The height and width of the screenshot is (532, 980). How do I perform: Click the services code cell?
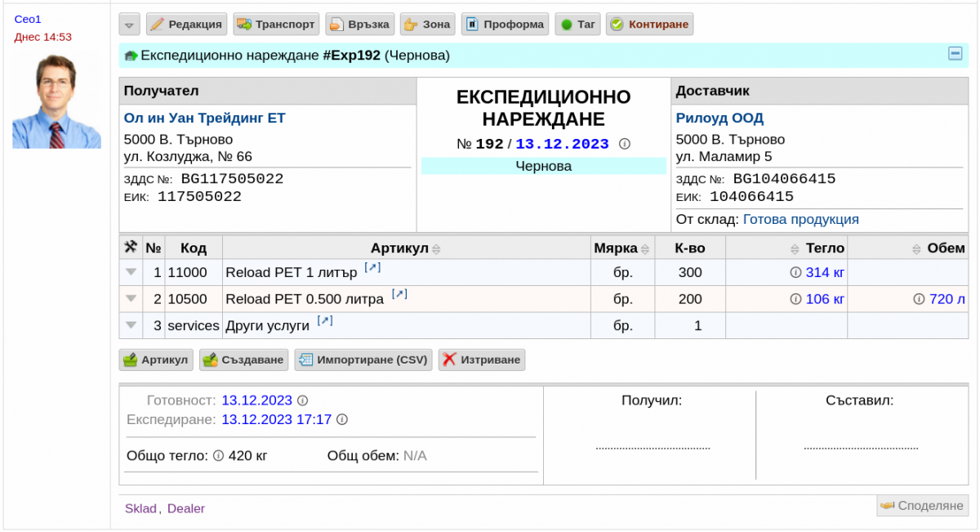[194, 325]
